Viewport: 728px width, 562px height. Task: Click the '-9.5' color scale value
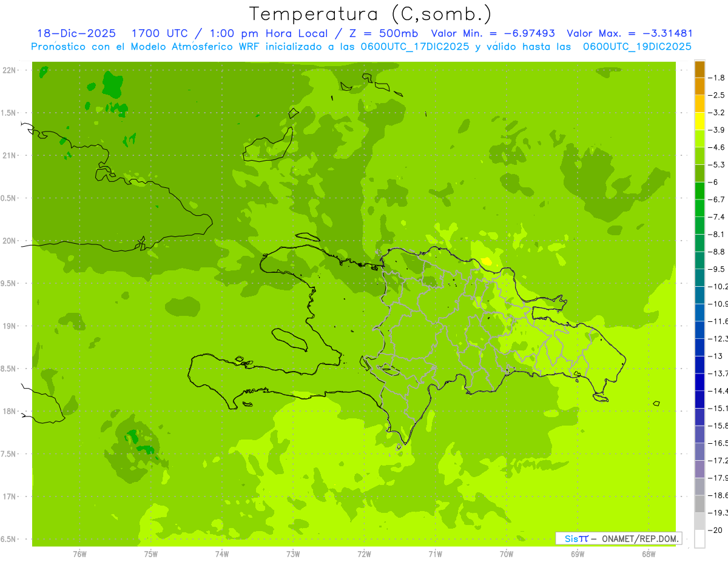pyautogui.click(x=717, y=269)
